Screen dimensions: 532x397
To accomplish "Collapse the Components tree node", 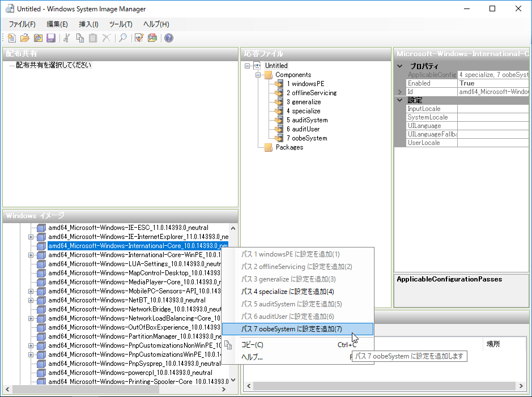I will pos(258,75).
